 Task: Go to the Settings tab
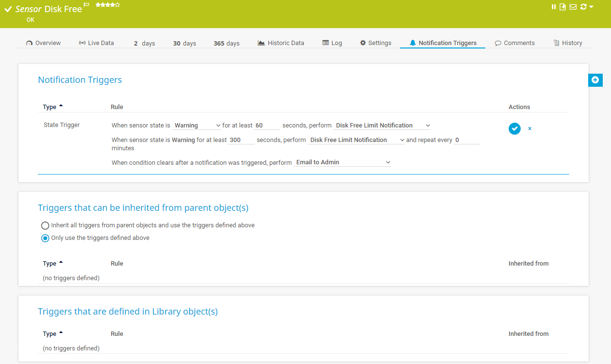coord(375,43)
